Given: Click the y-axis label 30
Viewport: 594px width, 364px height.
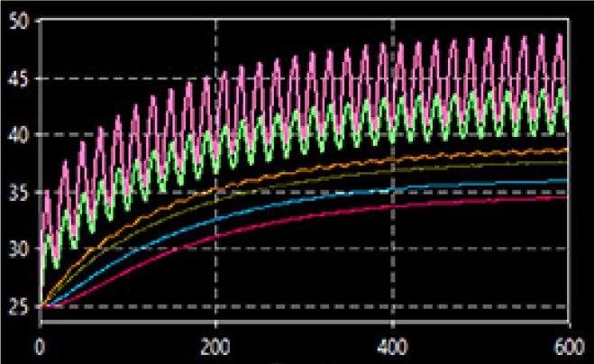Looking at the screenshot, I should 18,249.
